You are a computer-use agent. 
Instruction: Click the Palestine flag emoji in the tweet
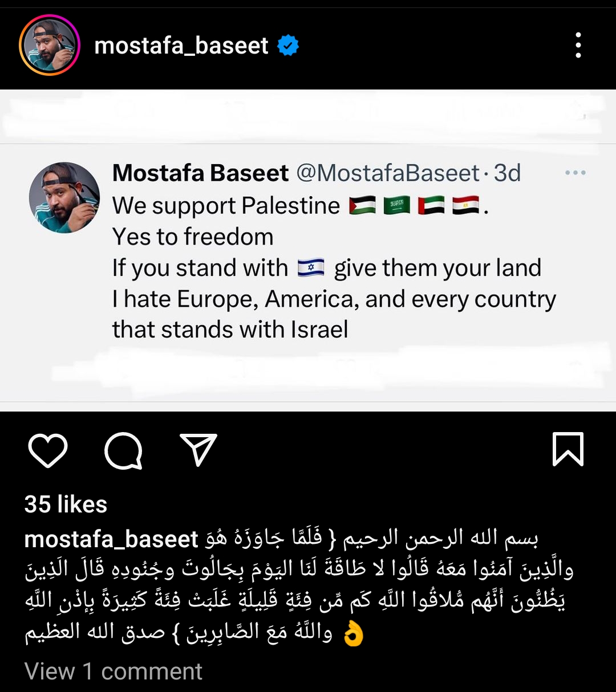(362, 206)
